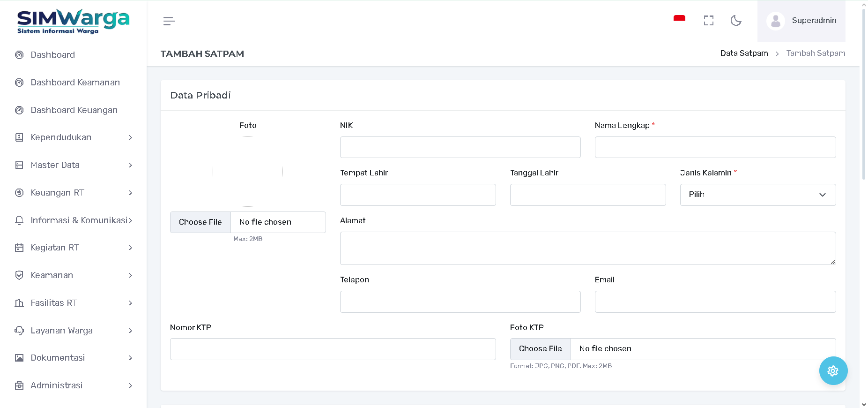Choose a file for Foto KTP

pyautogui.click(x=540, y=349)
